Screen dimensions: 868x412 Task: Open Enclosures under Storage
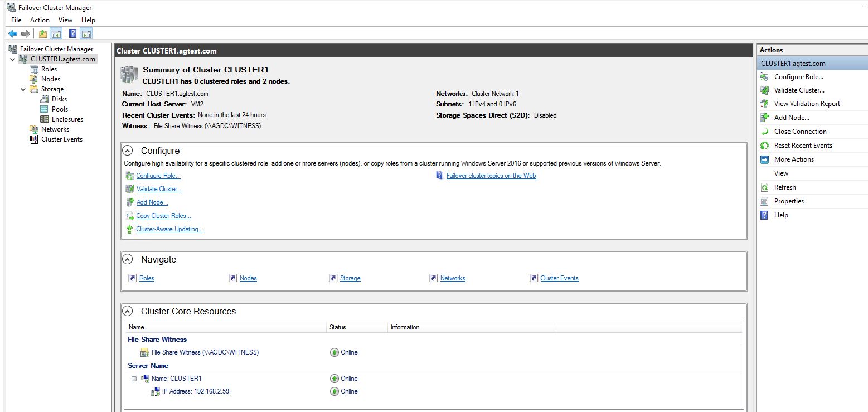point(67,119)
